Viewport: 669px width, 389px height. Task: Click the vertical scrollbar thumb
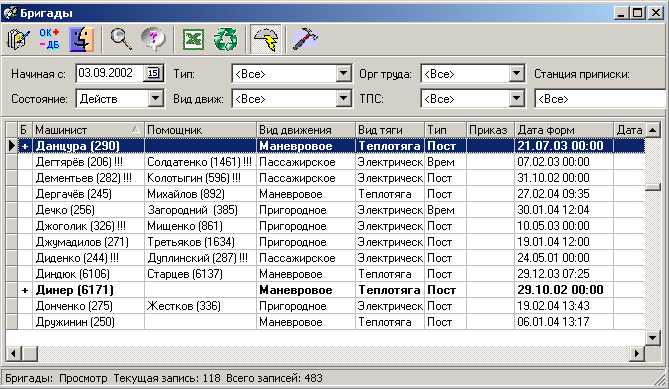pyautogui.click(x=653, y=187)
